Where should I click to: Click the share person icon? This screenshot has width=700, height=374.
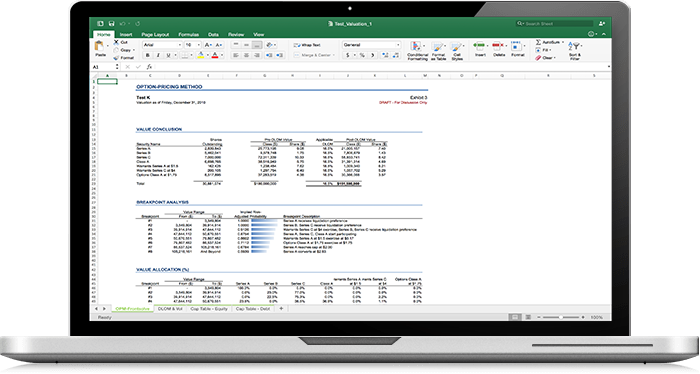(x=601, y=24)
